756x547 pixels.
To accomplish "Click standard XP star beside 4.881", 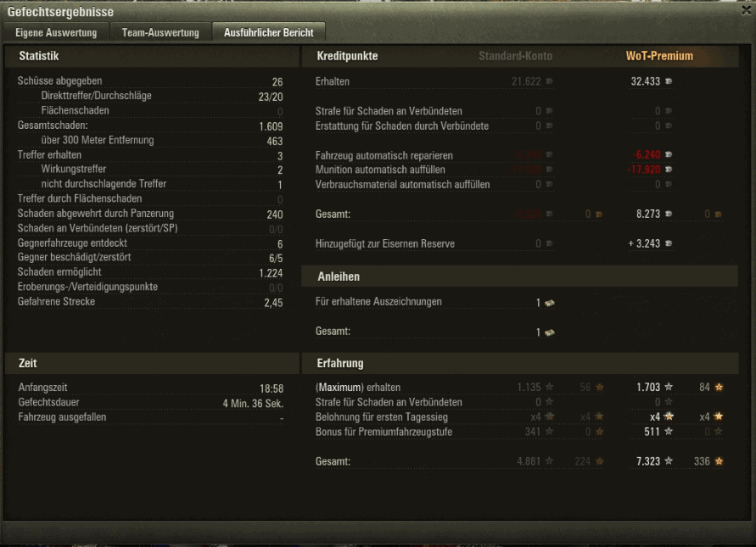I will click(549, 461).
